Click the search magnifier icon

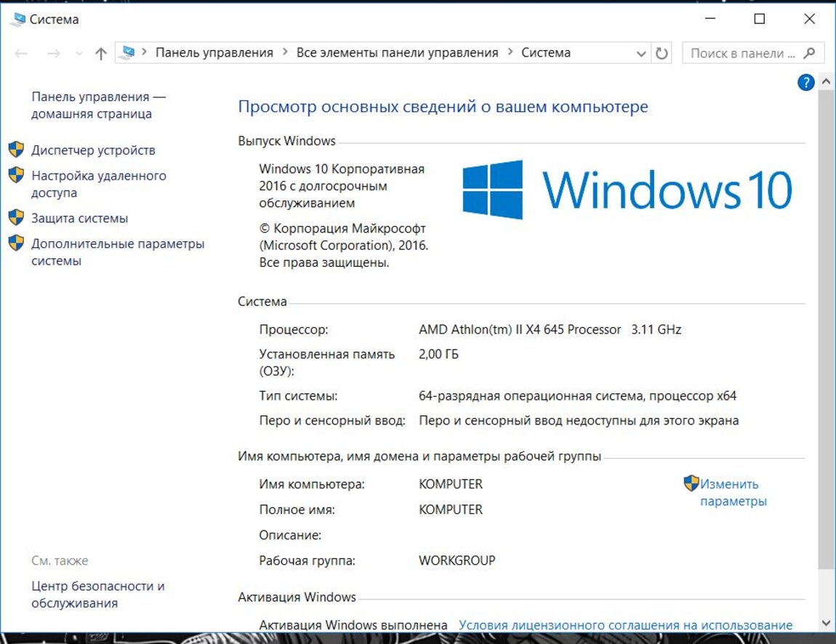pyautogui.click(x=811, y=53)
